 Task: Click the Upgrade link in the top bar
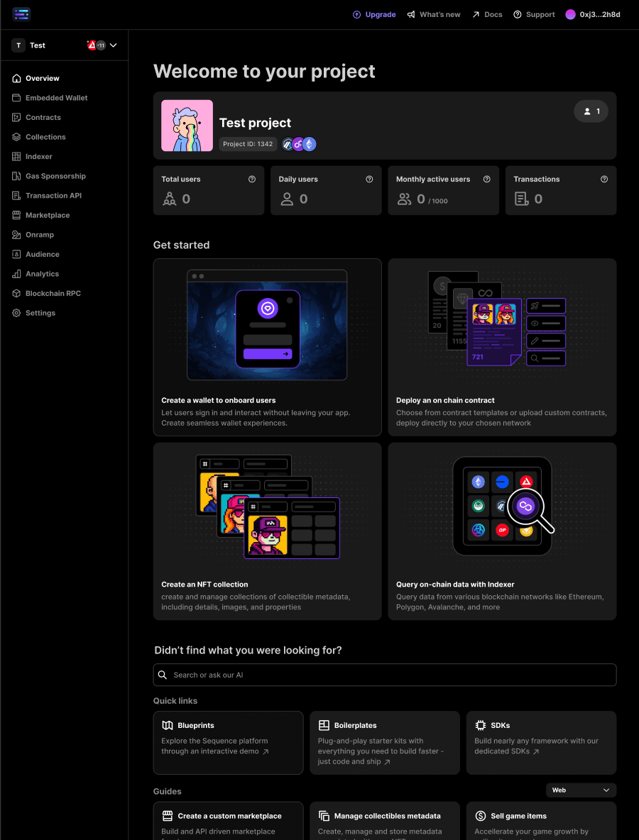tap(374, 14)
